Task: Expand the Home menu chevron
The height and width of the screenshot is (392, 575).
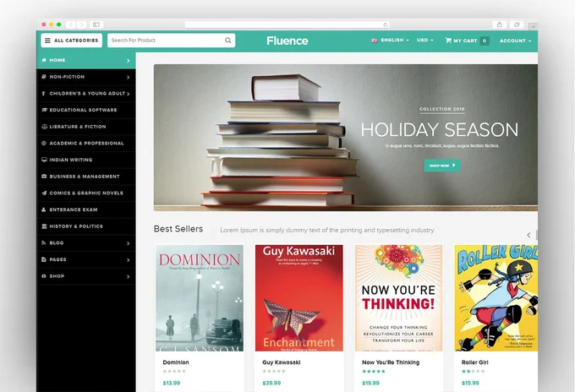Action: [x=128, y=61]
